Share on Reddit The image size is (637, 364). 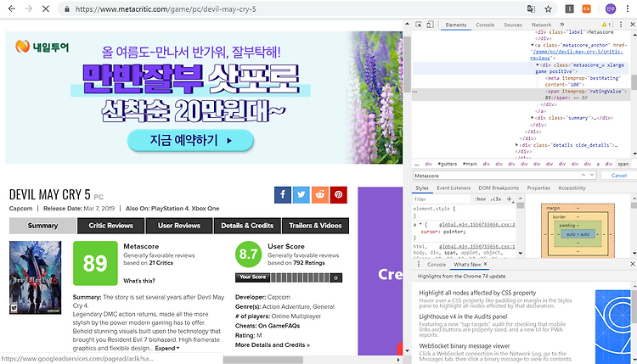319,195
